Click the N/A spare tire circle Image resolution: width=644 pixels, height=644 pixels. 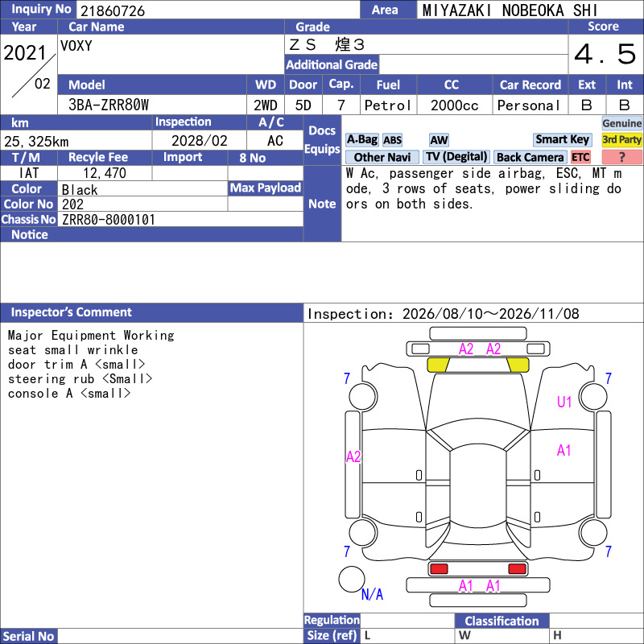(352, 579)
